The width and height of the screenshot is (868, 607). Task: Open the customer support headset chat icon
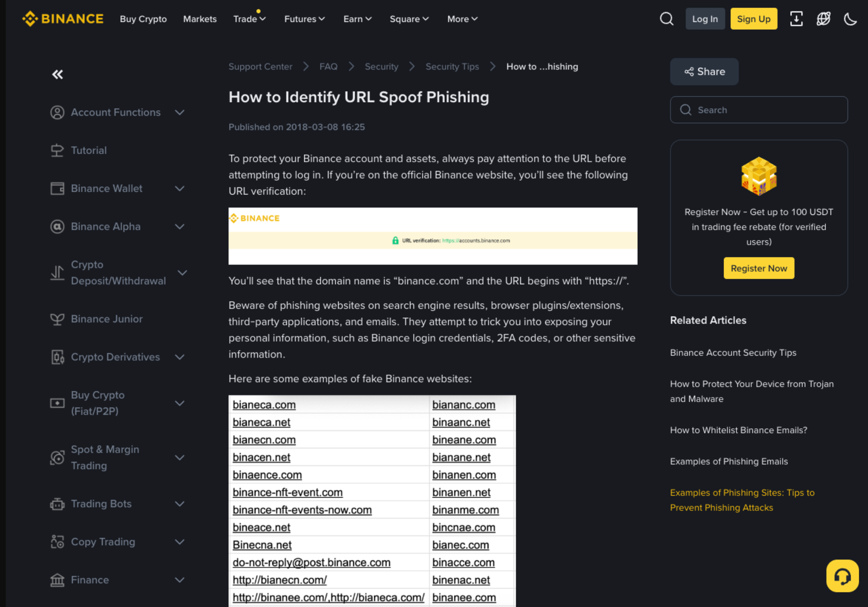click(842, 576)
